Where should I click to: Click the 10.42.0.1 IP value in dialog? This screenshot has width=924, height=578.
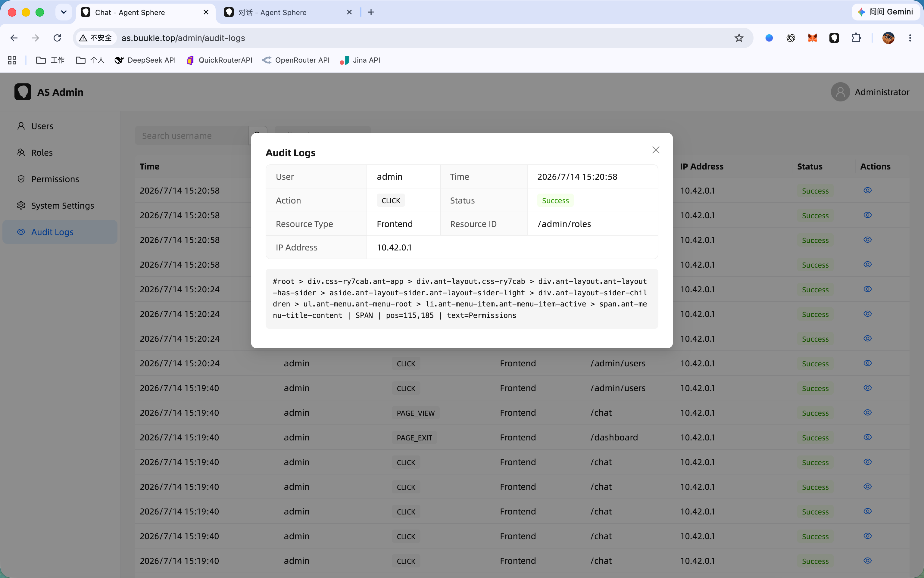click(394, 247)
